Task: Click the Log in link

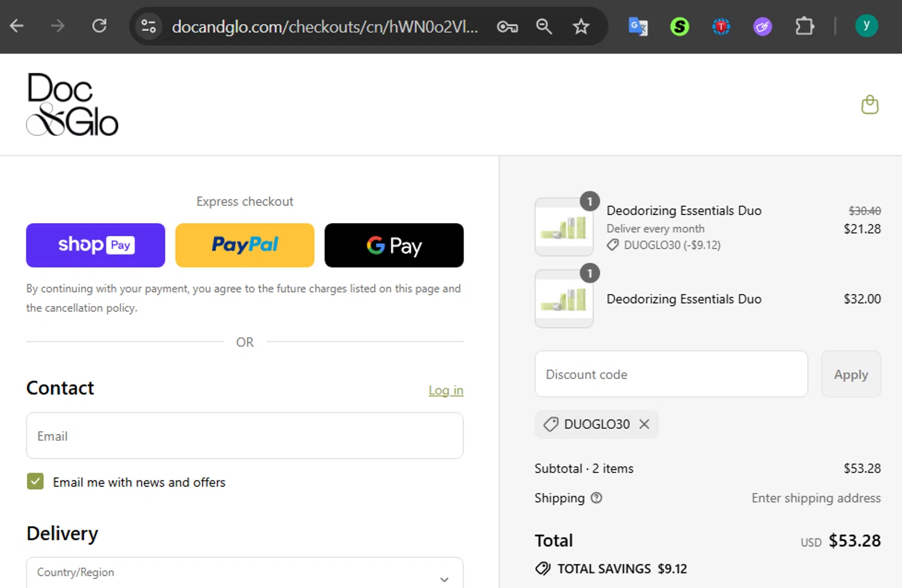Action: point(446,390)
